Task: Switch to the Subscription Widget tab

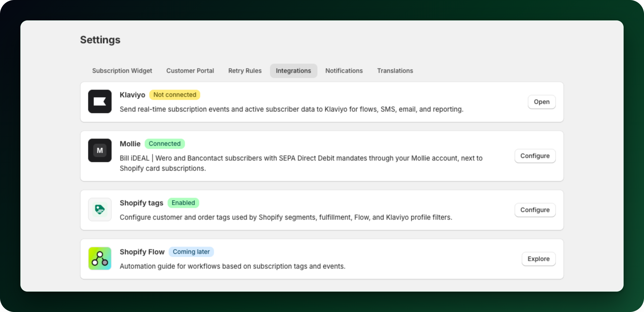Action: tap(122, 71)
